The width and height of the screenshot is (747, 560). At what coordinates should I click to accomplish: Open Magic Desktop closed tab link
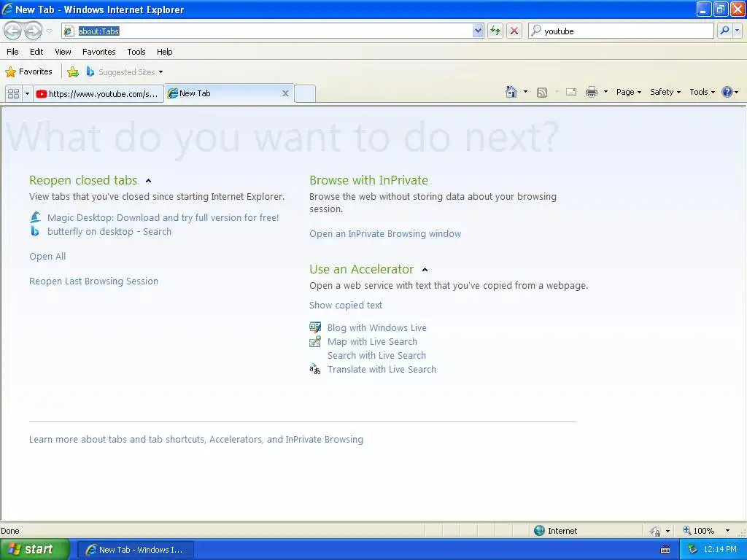point(163,217)
